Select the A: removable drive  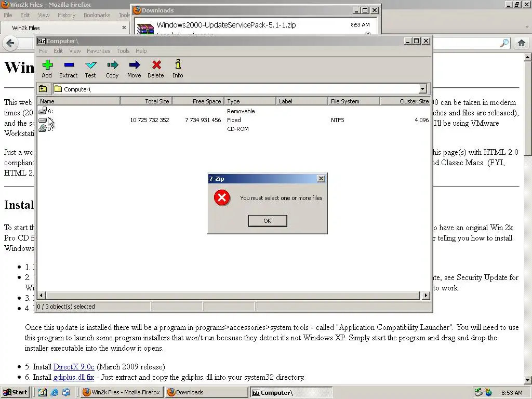(x=46, y=111)
